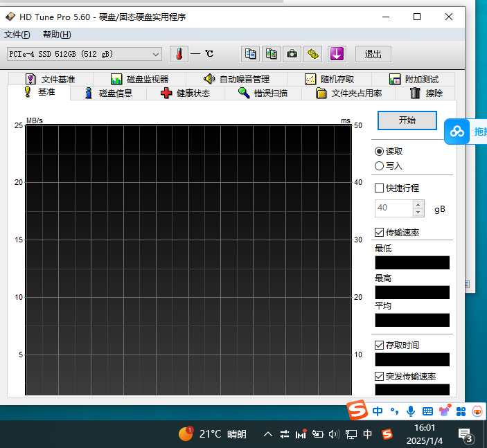Copy screenshot to clipboard toolbar icon
The width and height of the screenshot is (487, 448).
(271, 54)
